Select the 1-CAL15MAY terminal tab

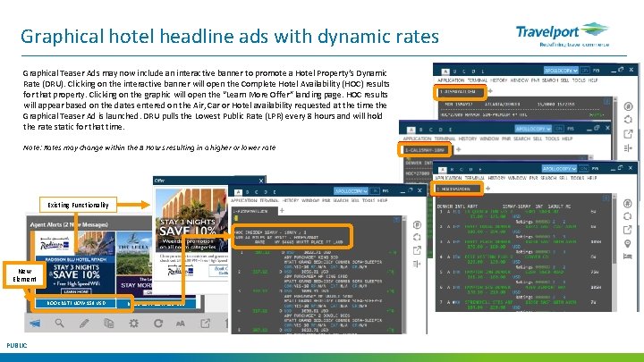[x=425, y=150]
